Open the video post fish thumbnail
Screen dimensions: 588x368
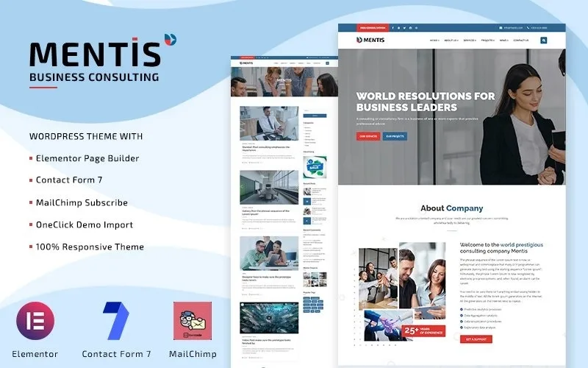point(269,318)
